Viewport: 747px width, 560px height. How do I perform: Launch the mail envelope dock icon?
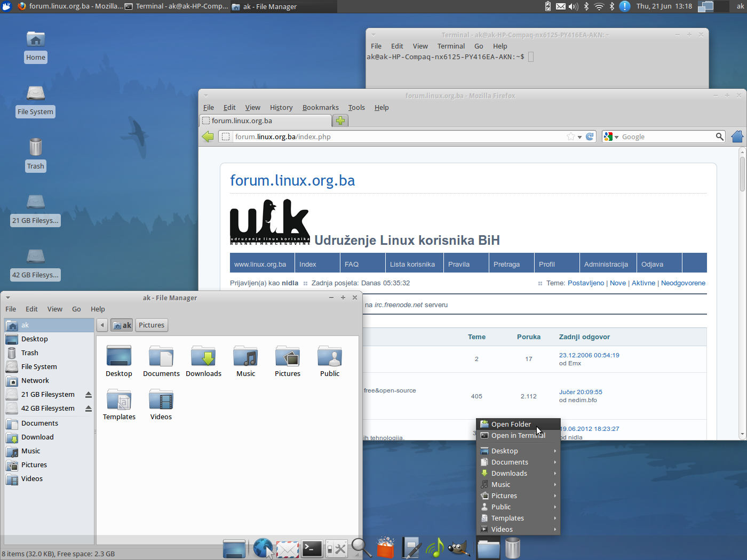[x=288, y=549]
